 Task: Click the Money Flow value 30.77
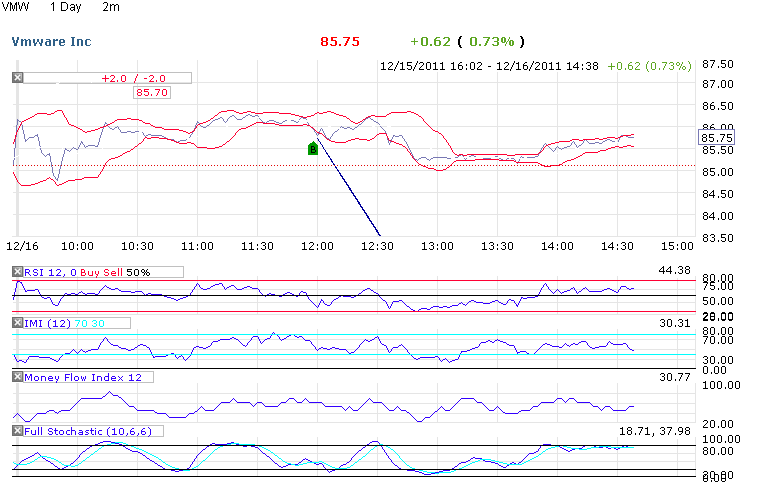(x=674, y=377)
